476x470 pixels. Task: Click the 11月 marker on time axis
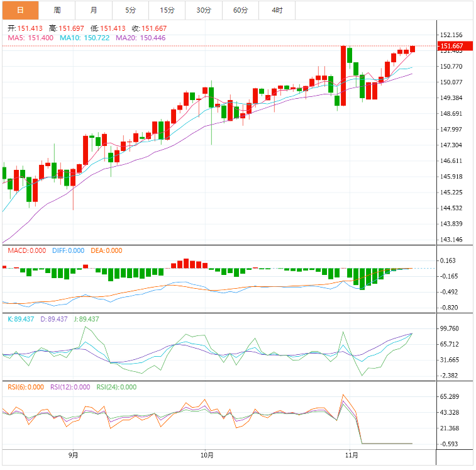pyautogui.click(x=351, y=454)
